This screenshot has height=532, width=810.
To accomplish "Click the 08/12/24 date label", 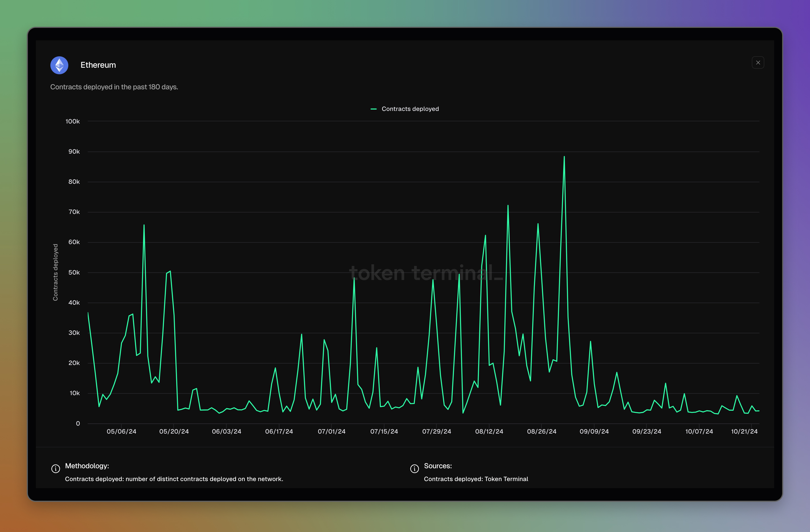I will click(489, 431).
